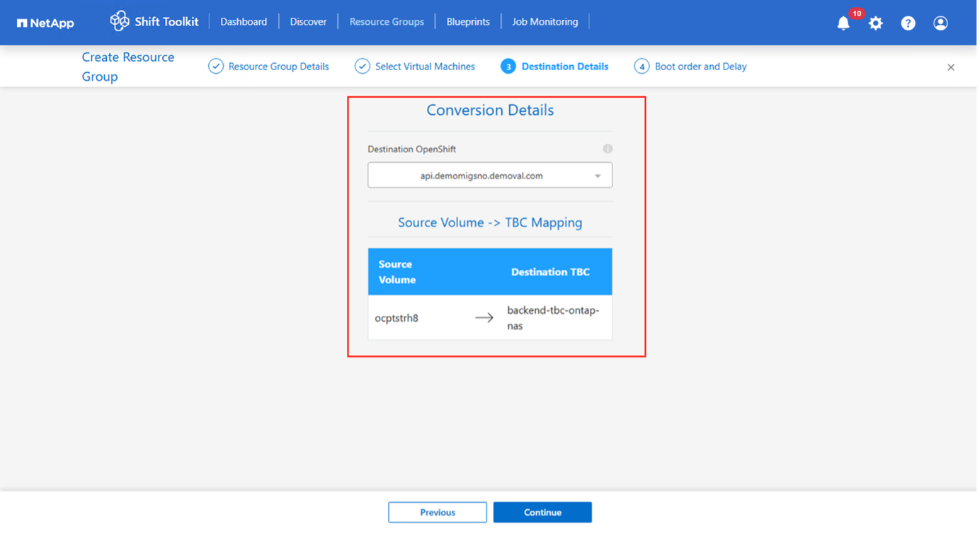Jump to Boot order and Delay step

pos(690,67)
